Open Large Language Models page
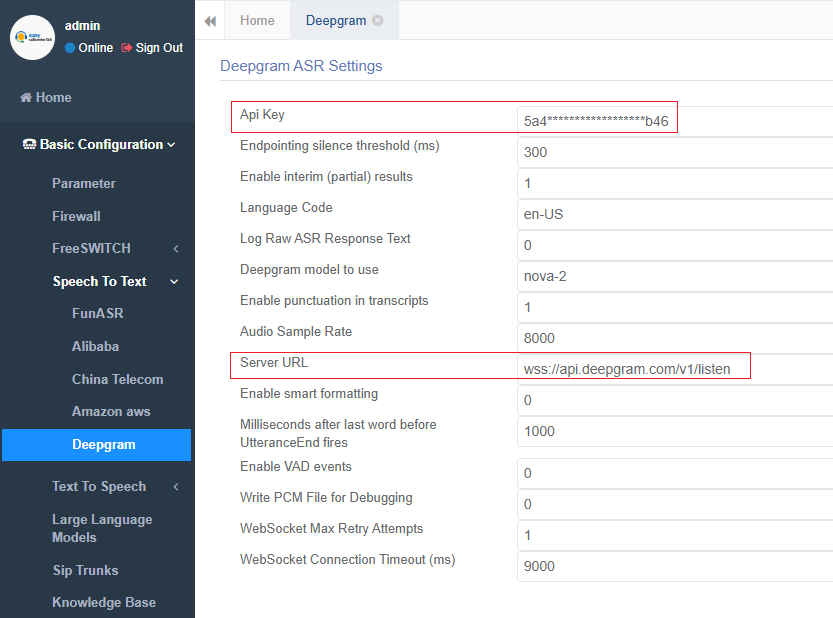Viewport: 833px width, 618px height. coord(103,528)
